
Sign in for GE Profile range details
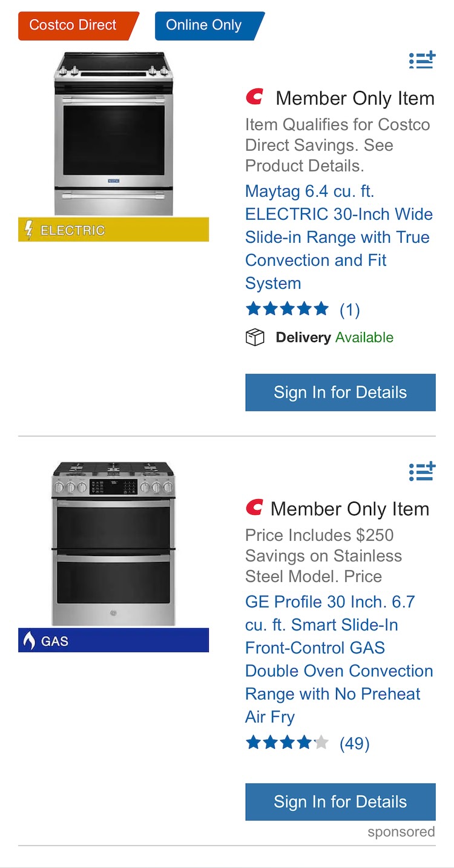pos(340,802)
